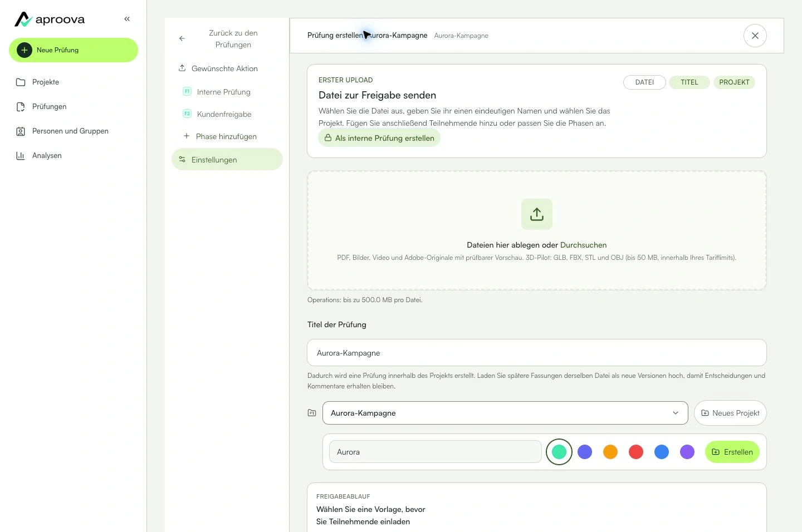Click the F2 badge for Kundenfreigabe

(x=187, y=114)
